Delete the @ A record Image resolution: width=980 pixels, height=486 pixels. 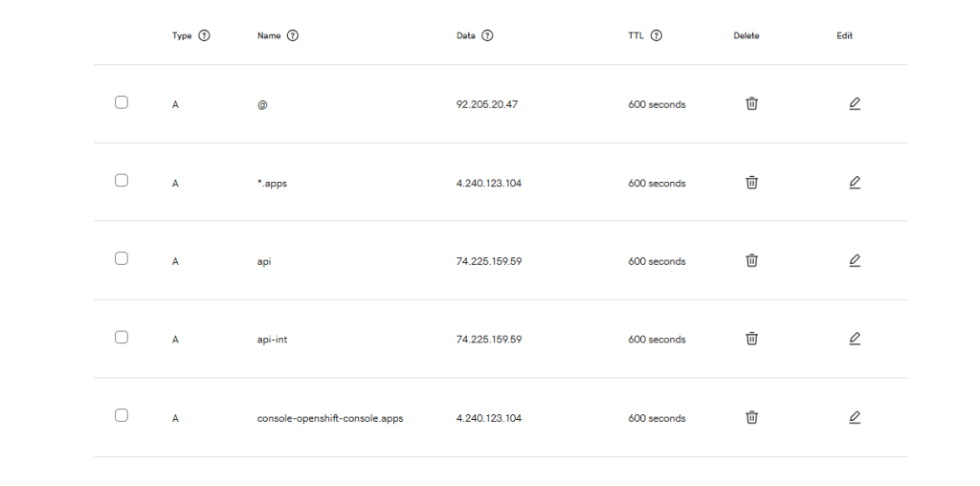coord(752,103)
